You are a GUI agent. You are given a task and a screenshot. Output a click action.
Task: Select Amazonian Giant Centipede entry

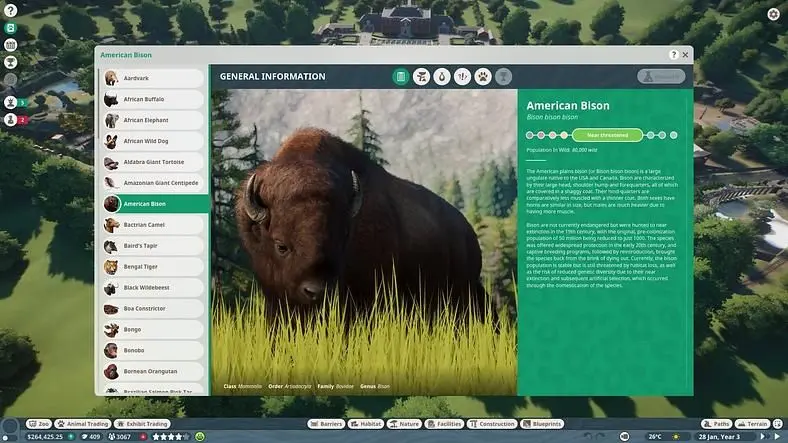(153, 183)
